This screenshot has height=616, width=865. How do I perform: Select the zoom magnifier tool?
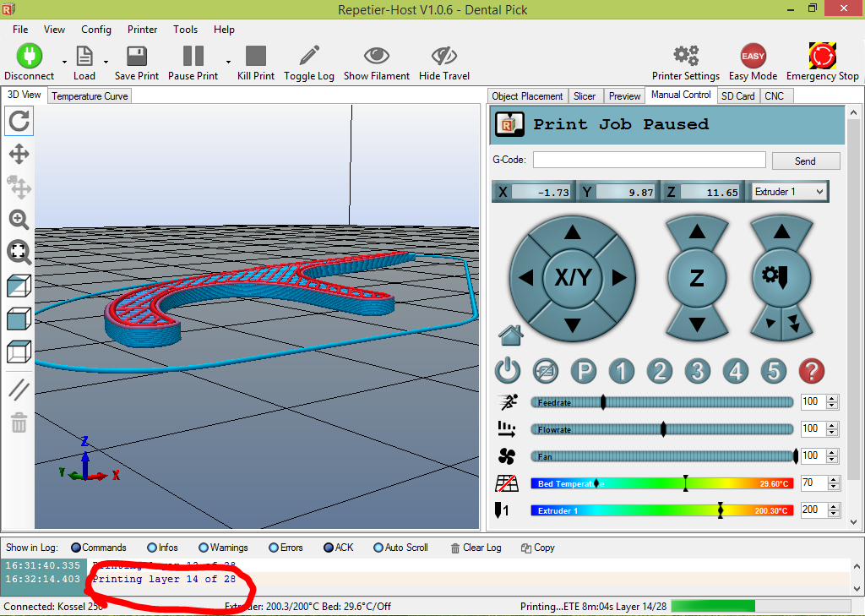(x=19, y=220)
